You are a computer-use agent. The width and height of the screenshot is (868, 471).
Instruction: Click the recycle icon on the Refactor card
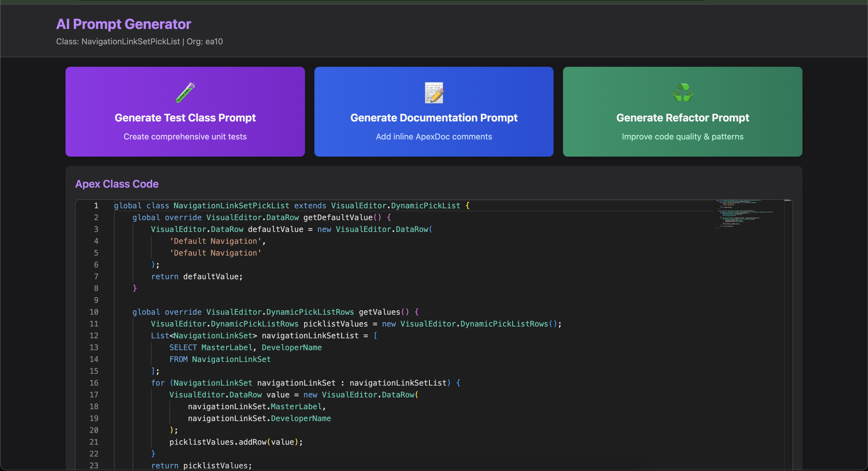pyautogui.click(x=682, y=93)
